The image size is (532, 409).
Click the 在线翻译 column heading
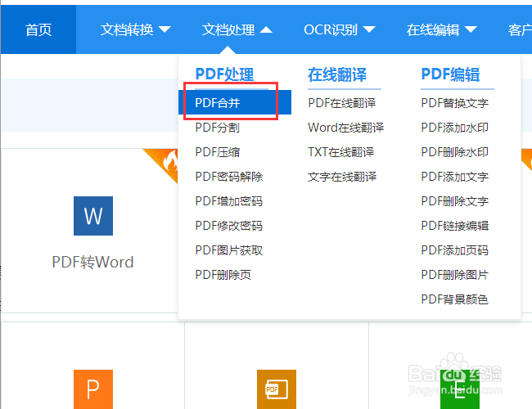pyautogui.click(x=337, y=74)
